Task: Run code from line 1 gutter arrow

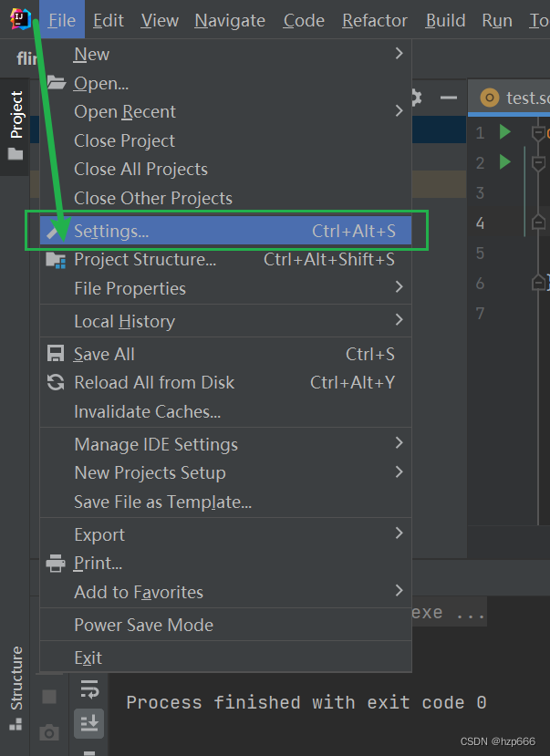Action: 505,133
